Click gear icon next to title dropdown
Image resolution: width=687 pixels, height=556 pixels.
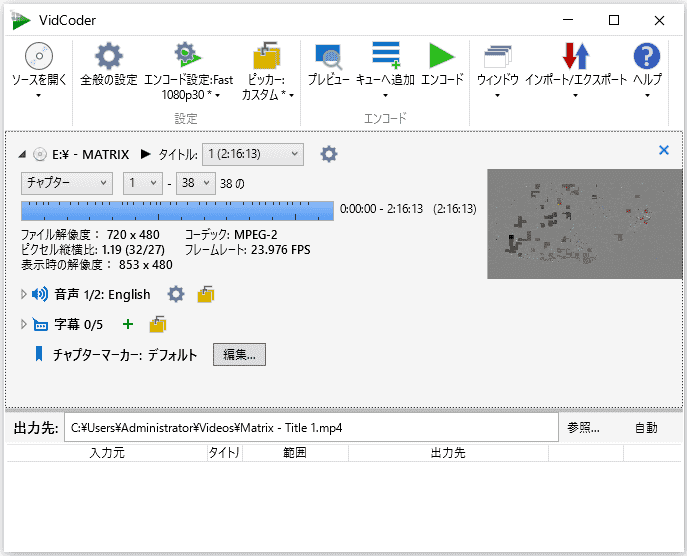[x=328, y=154]
